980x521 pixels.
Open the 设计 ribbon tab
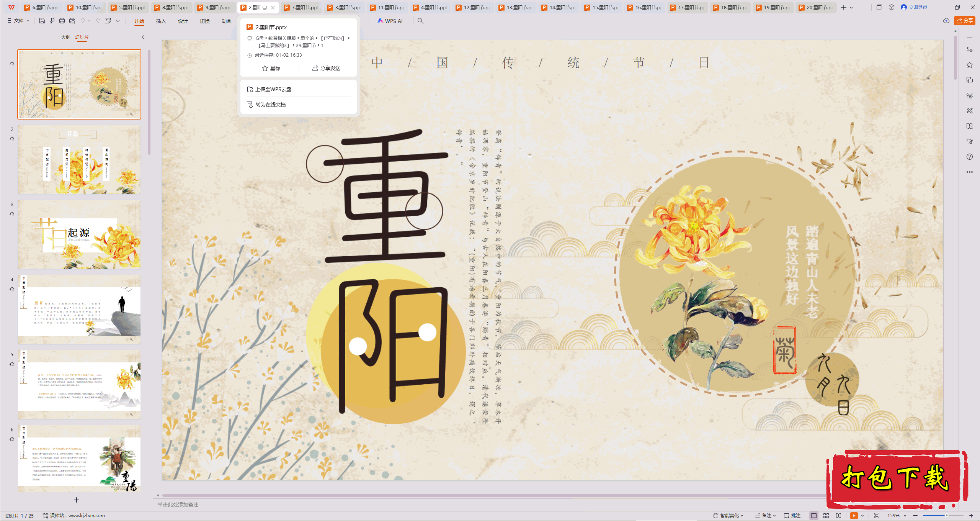pos(183,21)
